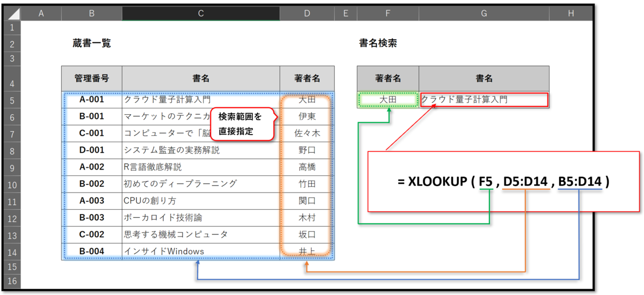The height and width of the screenshot is (295, 644).
Task: Select author 竹田 cell
Action: point(307,184)
